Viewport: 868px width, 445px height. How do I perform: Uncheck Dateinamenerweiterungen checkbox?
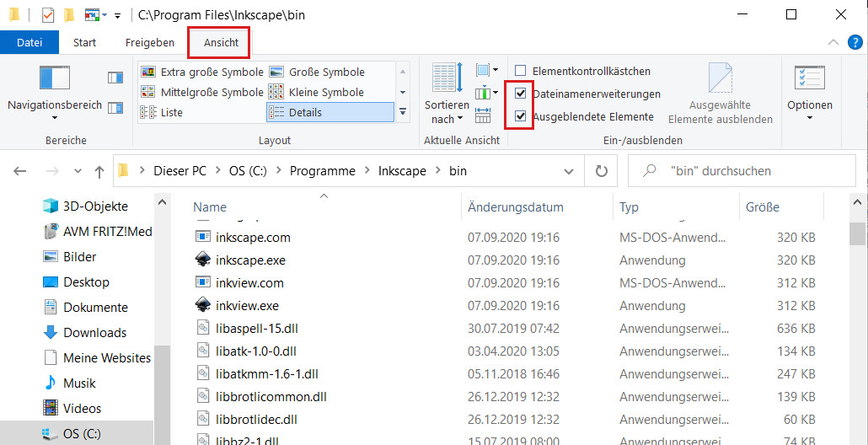tap(521, 94)
